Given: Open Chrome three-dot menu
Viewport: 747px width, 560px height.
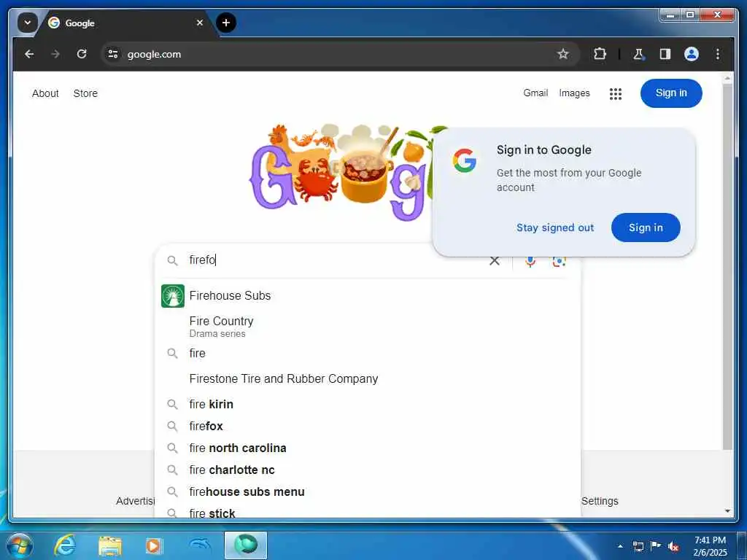Looking at the screenshot, I should pyautogui.click(x=718, y=54).
